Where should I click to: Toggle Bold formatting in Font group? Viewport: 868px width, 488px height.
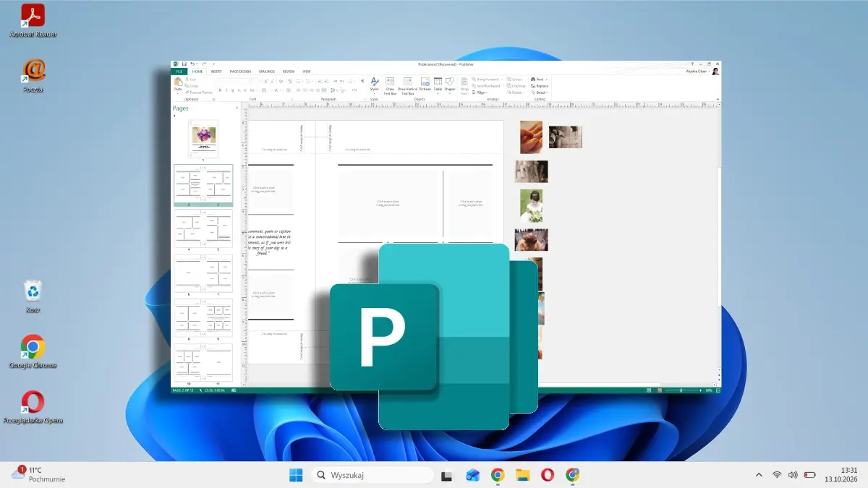220,90
